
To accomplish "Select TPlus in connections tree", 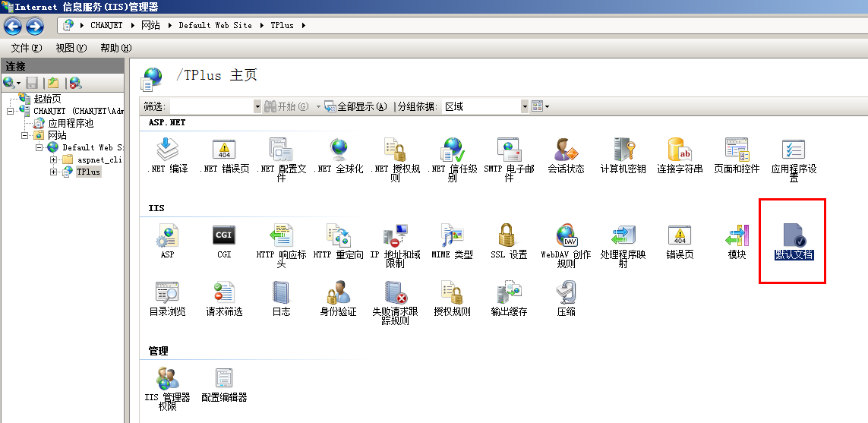I will [x=89, y=172].
